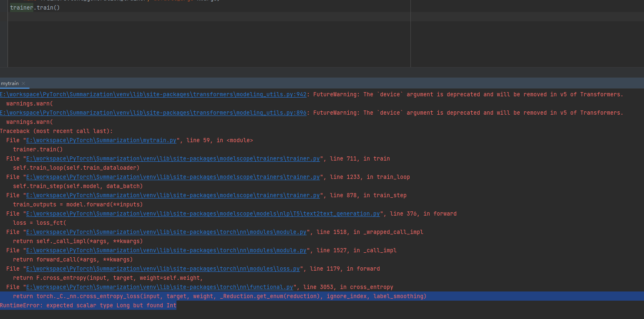Click the 'Traceback (most recent call last):' line
Viewport: 644px width, 319px height.
[56, 131]
